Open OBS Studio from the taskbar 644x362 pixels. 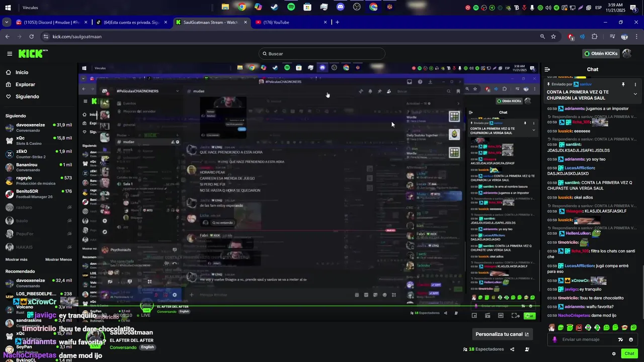click(x=357, y=7)
